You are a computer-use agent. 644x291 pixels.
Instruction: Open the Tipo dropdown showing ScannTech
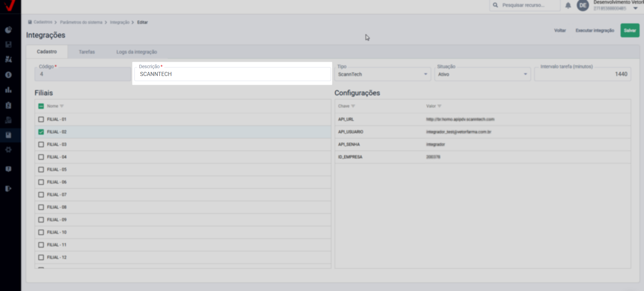[382, 74]
